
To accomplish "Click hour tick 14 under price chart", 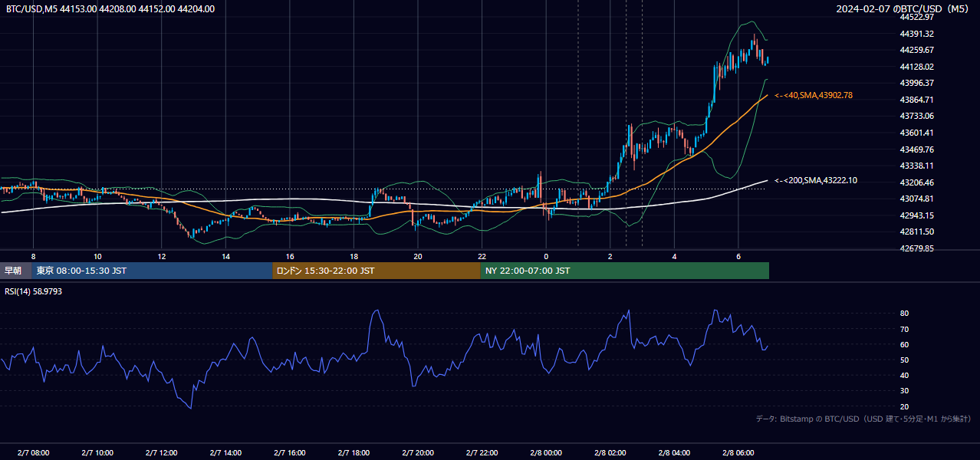I will point(225,256).
